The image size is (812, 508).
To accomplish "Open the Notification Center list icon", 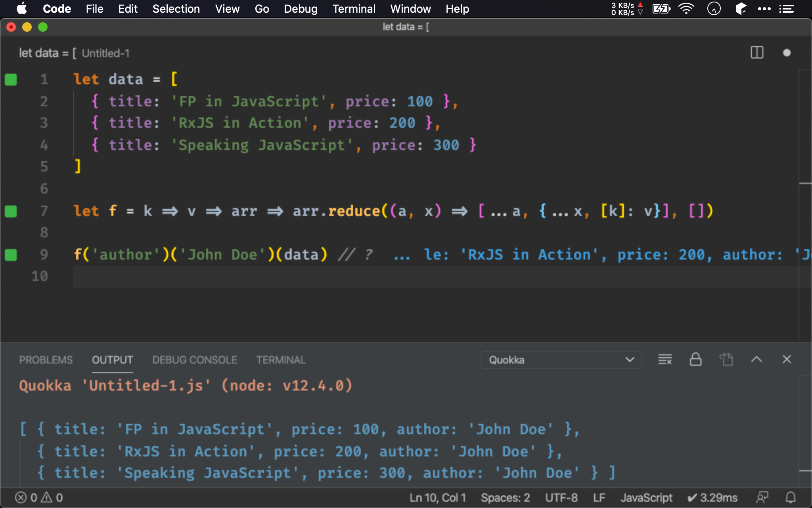I will pyautogui.click(x=786, y=9).
